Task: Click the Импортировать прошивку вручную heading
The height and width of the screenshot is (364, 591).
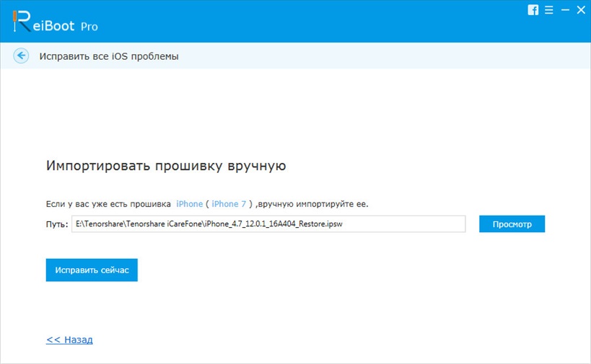Action: click(166, 166)
